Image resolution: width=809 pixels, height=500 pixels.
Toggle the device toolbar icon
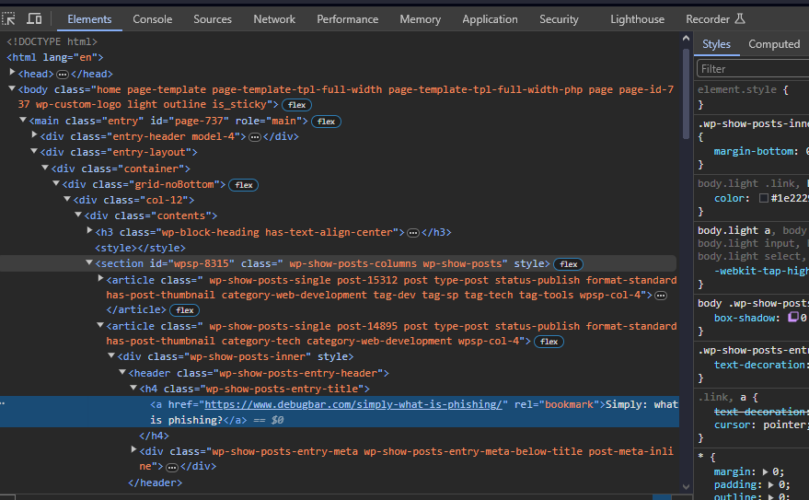click(x=35, y=19)
